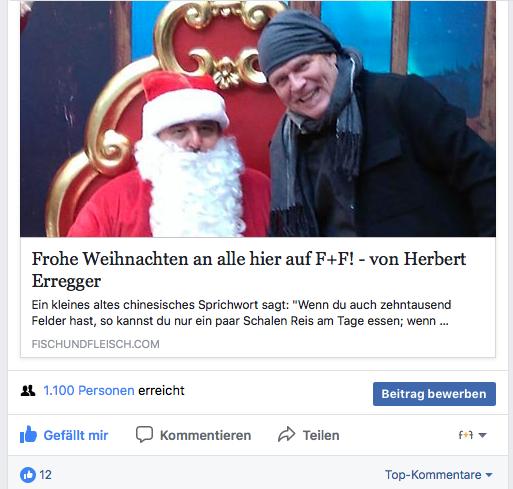
Task: Click the speech bubble comment icon
Action: pyautogui.click(x=144, y=434)
